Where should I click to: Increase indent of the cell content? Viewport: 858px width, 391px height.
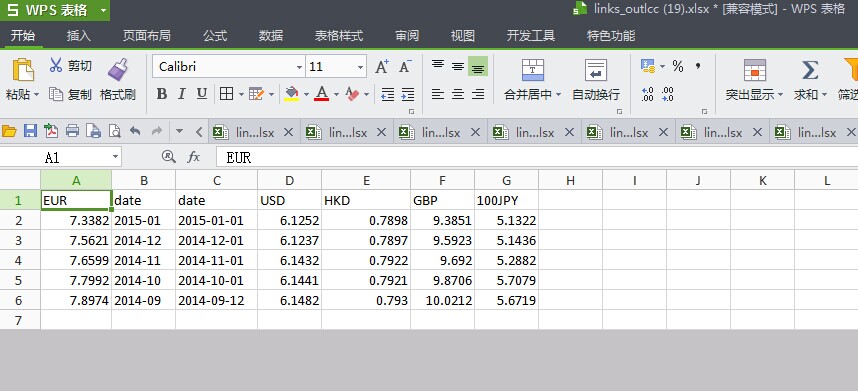tap(408, 94)
